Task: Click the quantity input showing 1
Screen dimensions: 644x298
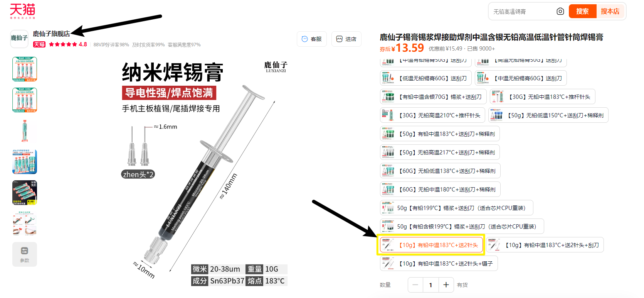Action: [430, 285]
